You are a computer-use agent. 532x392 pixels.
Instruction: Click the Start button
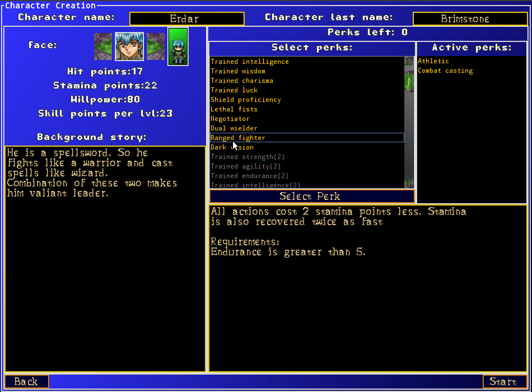point(505,381)
